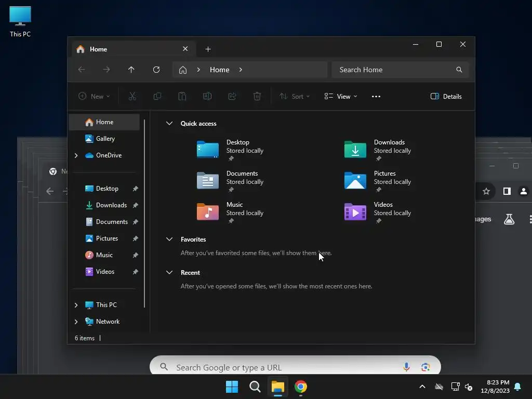Select Gallery in the navigation pane
This screenshot has width=532, height=399.
104,139
